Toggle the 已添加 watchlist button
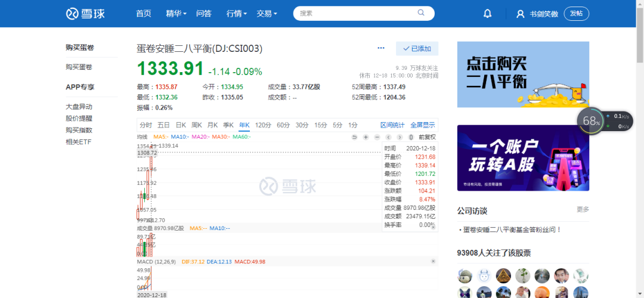644x298 pixels. coord(417,48)
